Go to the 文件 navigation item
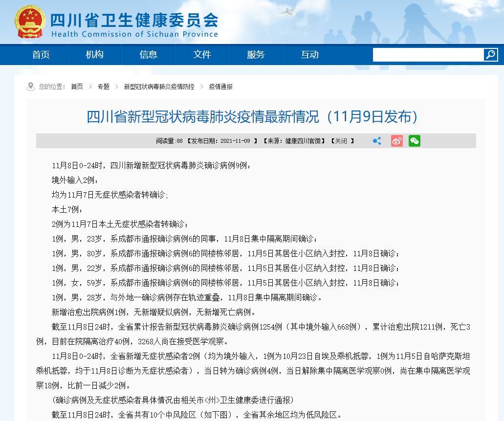The height and width of the screenshot is (421, 504). tap(202, 55)
